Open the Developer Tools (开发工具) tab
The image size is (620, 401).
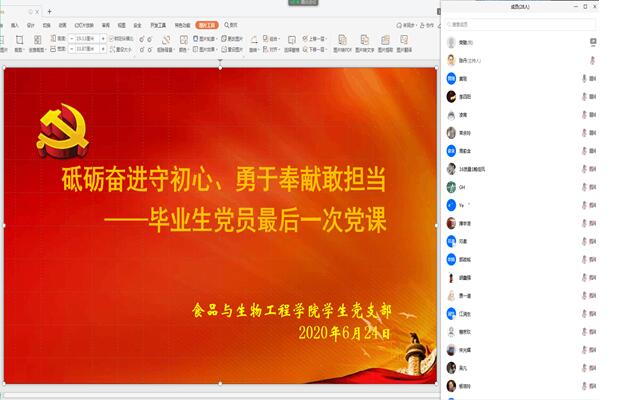click(158, 25)
